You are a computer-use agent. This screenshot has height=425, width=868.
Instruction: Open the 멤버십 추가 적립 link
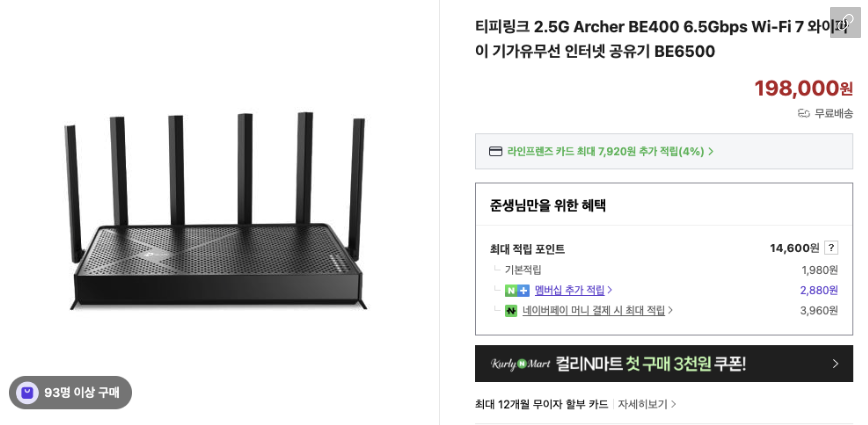pyautogui.click(x=570, y=290)
